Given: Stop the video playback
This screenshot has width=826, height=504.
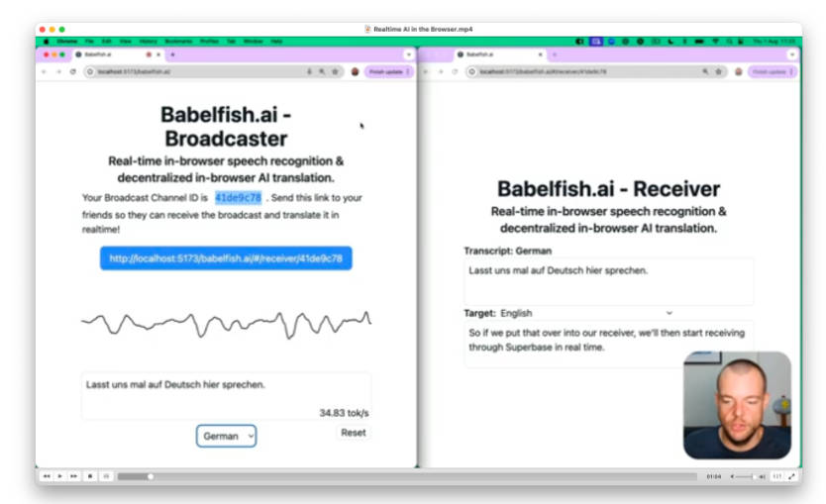Looking at the screenshot, I should [x=90, y=476].
